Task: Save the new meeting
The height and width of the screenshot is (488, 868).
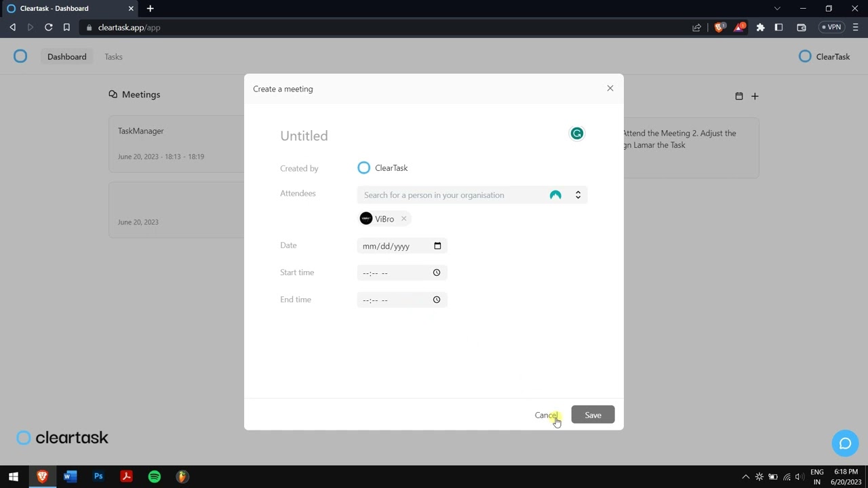Action: (x=593, y=415)
